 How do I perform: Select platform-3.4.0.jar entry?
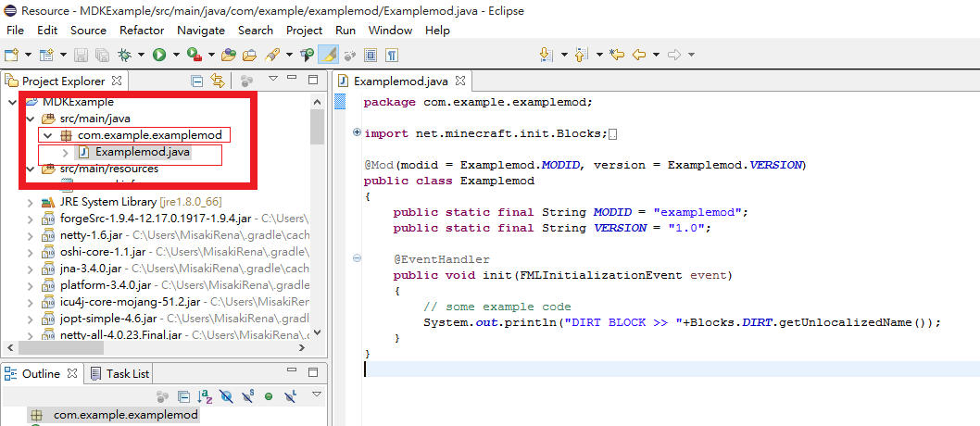tap(107, 286)
